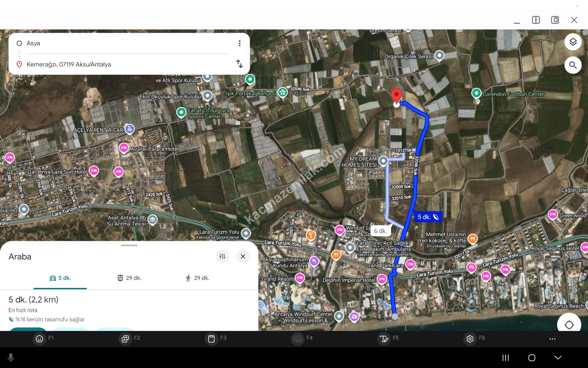Open the map layers selector

pos(573,42)
